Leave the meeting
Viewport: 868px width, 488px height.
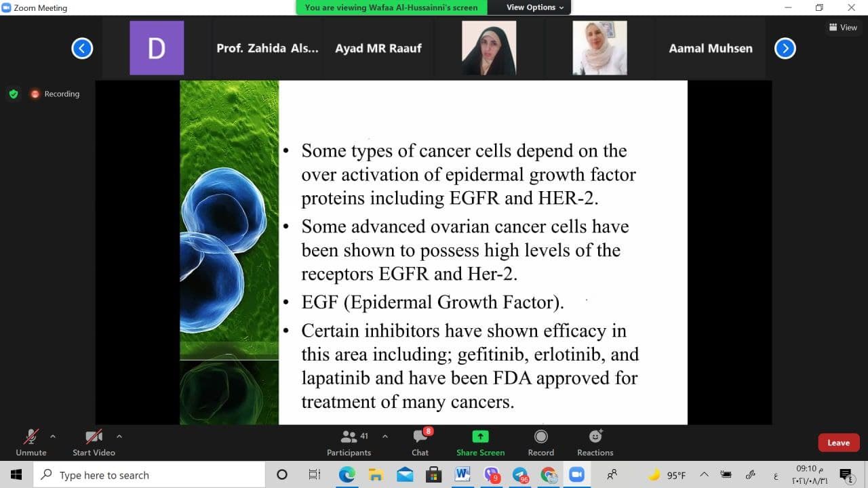coord(838,443)
